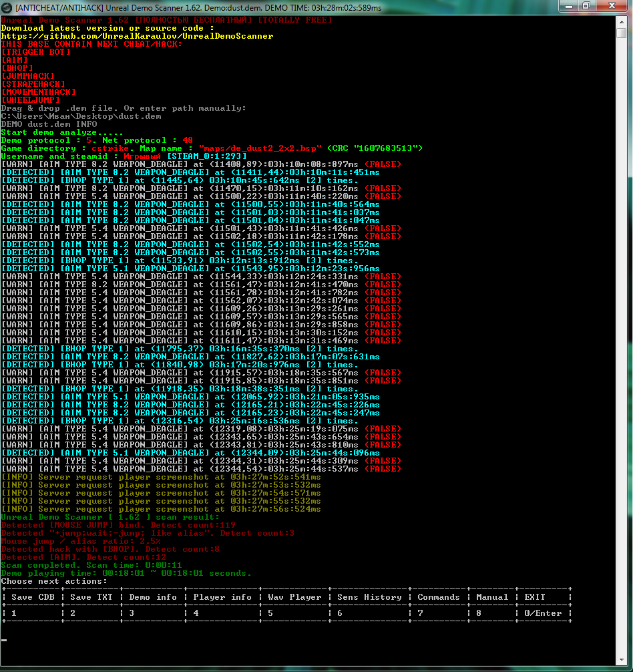Click the "Wav Player" table cell

(x=294, y=597)
